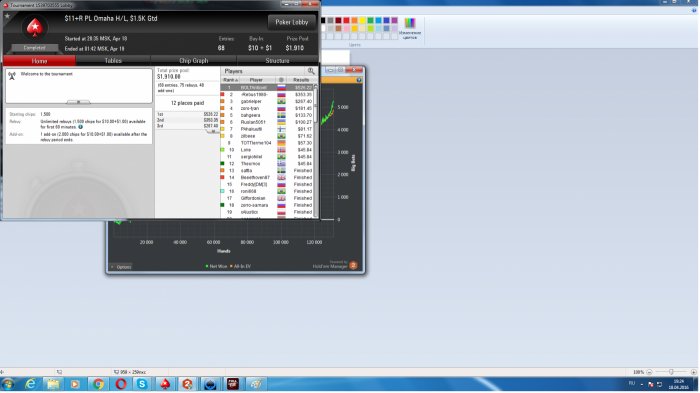Open Edit Colors palette in Paint
700x393 pixels.
coord(409,28)
